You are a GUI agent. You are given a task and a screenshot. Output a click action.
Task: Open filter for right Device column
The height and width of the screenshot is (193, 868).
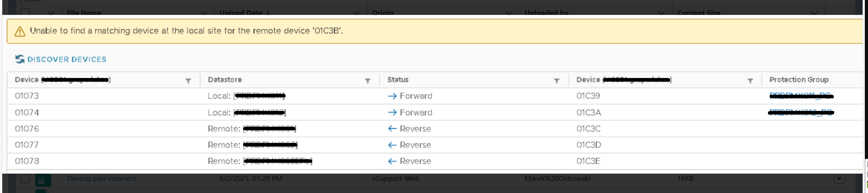750,81
